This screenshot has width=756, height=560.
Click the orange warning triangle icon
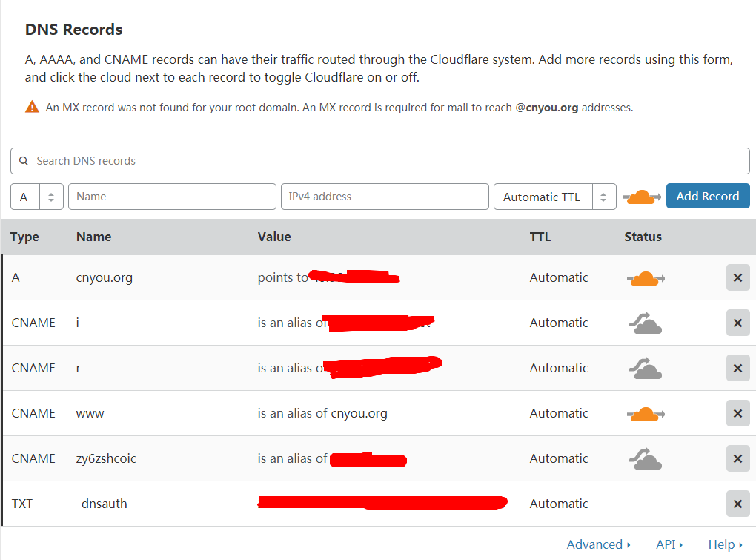tap(32, 107)
